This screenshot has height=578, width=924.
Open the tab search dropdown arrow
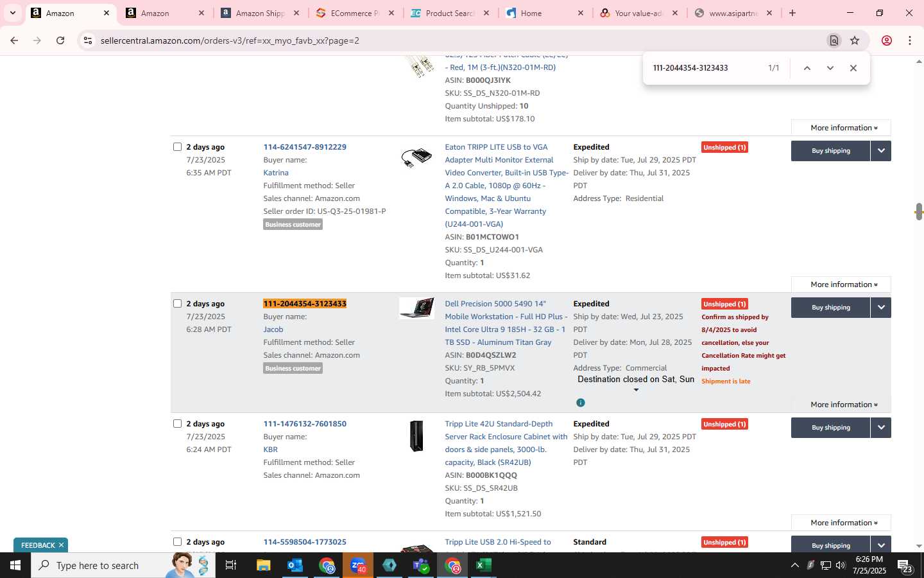click(x=12, y=13)
